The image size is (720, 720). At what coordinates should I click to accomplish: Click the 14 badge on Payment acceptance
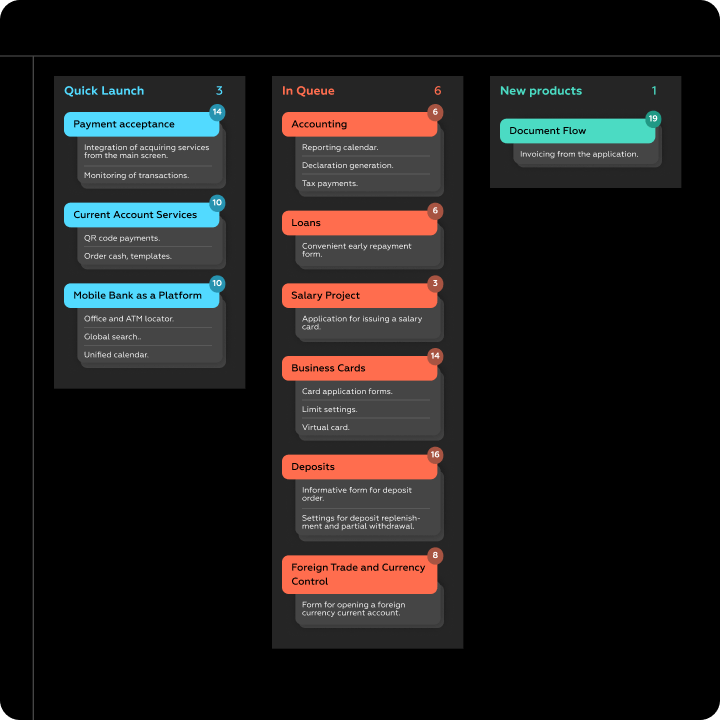pyautogui.click(x=217, y=112)
